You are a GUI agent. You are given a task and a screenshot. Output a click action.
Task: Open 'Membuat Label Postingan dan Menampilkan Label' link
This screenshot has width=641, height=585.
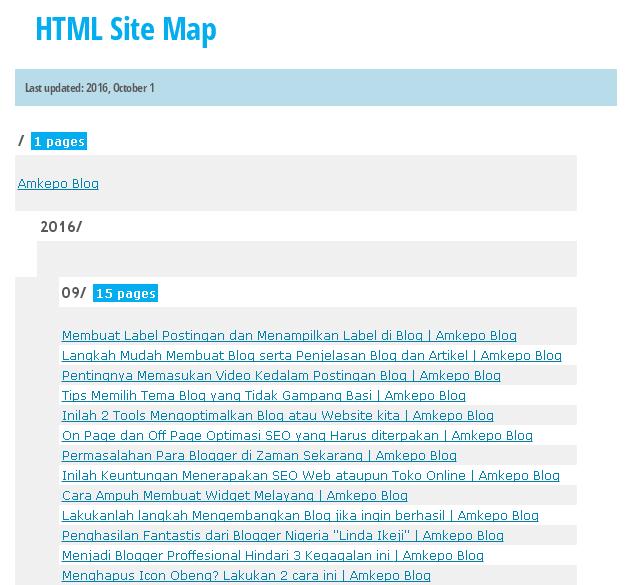point(289,336)
